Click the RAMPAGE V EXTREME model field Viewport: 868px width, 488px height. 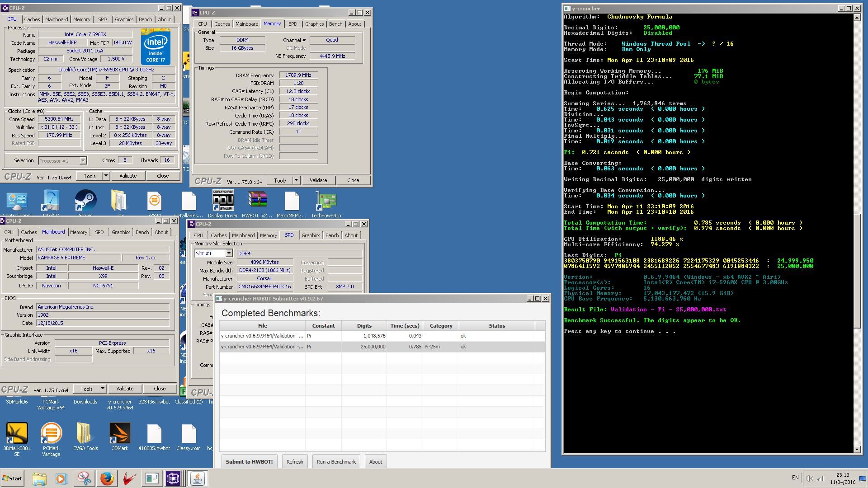[x=79, y=258]
